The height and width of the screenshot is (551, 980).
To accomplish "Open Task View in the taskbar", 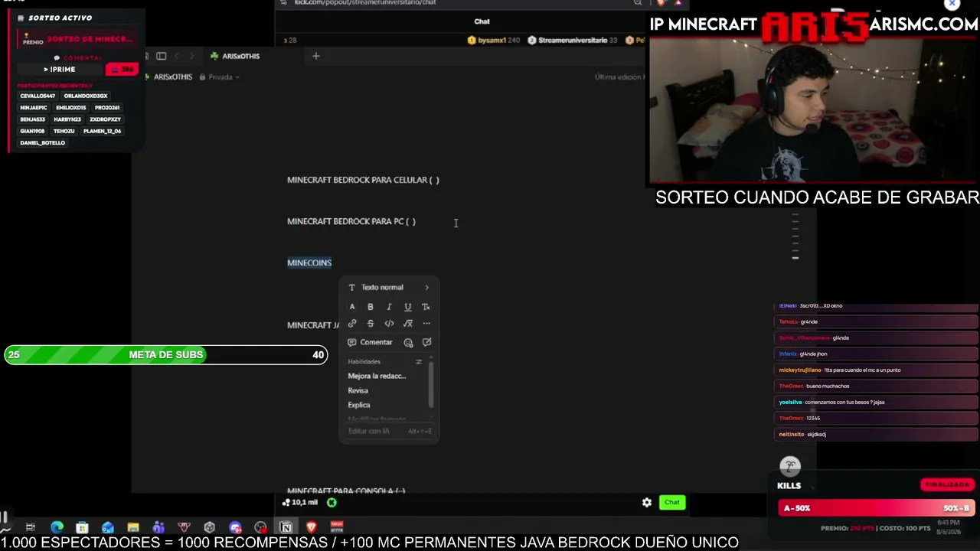I will (31, 527).
